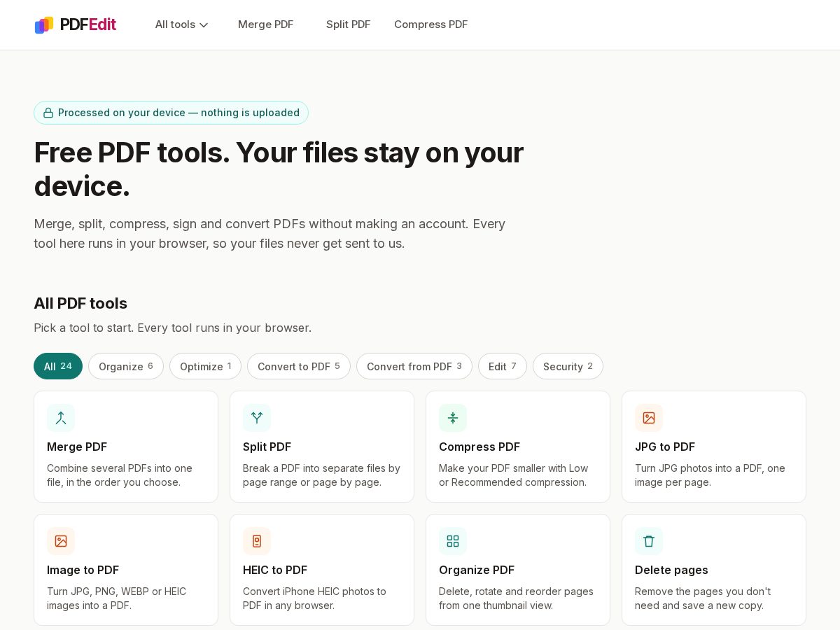Click the JPG to PDF card icon
The width and height of the screenshot is (840, 630).
pyautogui.click(x=649, y=418)
